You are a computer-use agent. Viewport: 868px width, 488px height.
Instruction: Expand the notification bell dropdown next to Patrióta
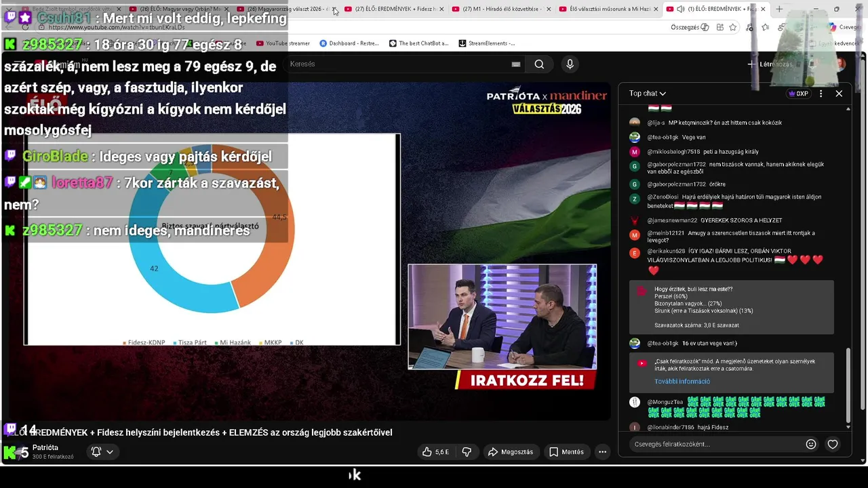(102, 452)
